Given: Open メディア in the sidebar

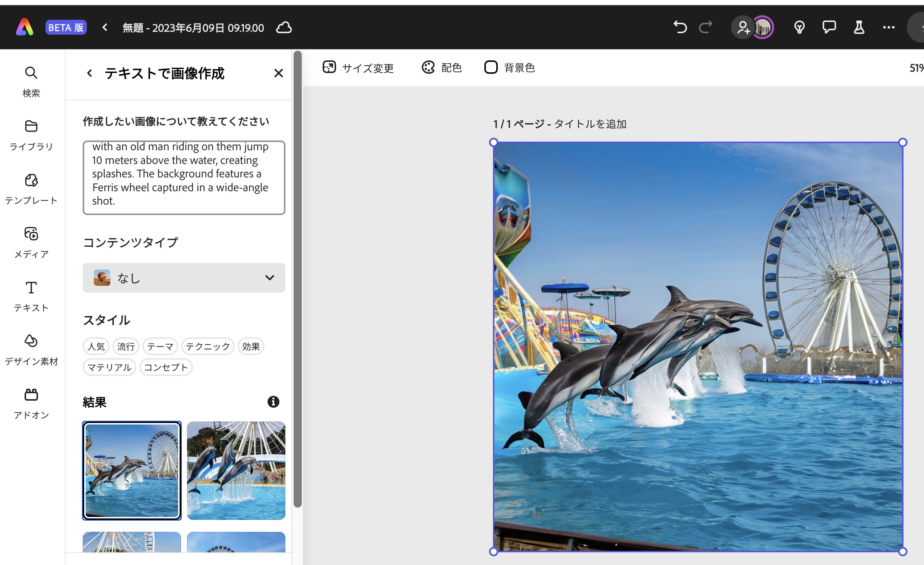Looking at the screenshot, I should pos(31,242).
